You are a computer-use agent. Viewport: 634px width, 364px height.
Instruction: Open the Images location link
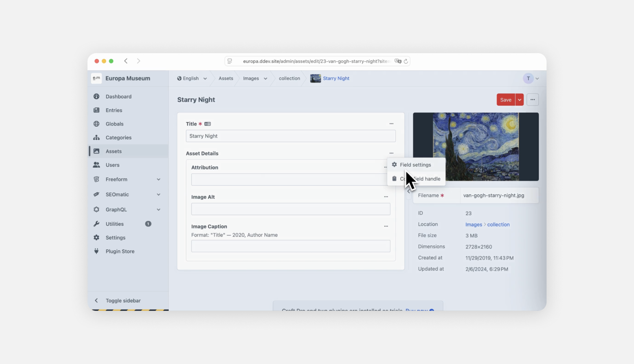point(474,225)
